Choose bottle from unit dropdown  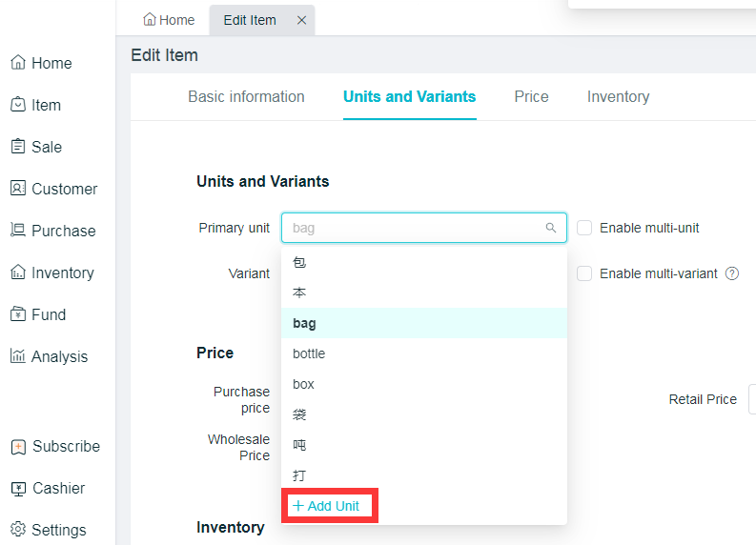[309, 353]
